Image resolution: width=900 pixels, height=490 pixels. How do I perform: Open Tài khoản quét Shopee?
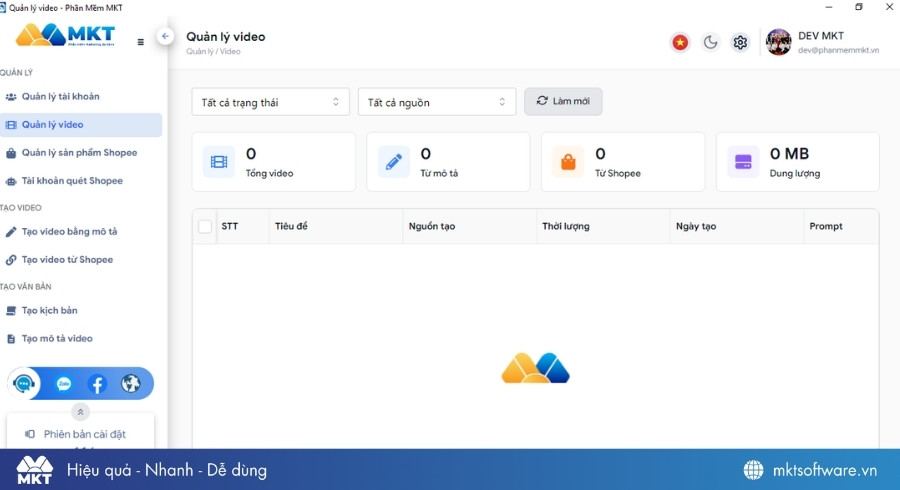click(x=81, y=181)
